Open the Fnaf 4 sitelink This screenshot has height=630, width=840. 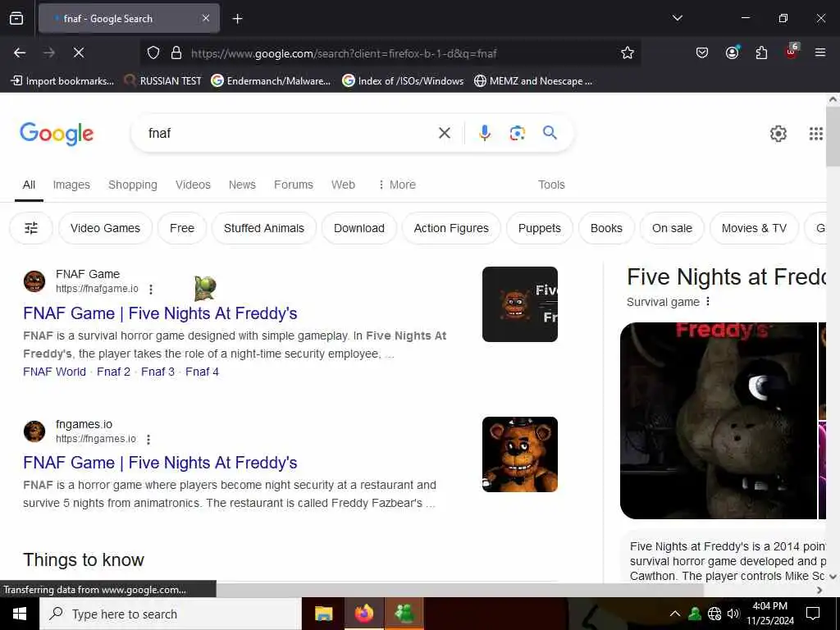[x=203, y=372]
